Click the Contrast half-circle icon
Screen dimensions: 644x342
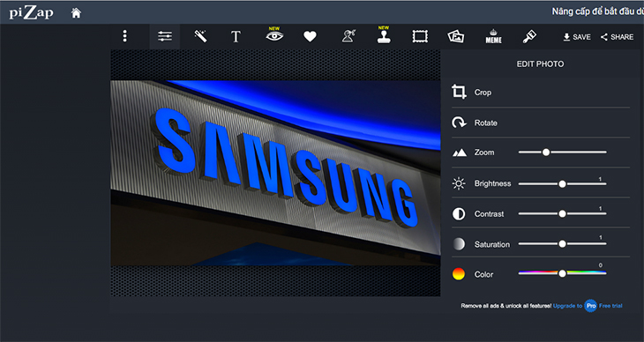tap(459, 214)
